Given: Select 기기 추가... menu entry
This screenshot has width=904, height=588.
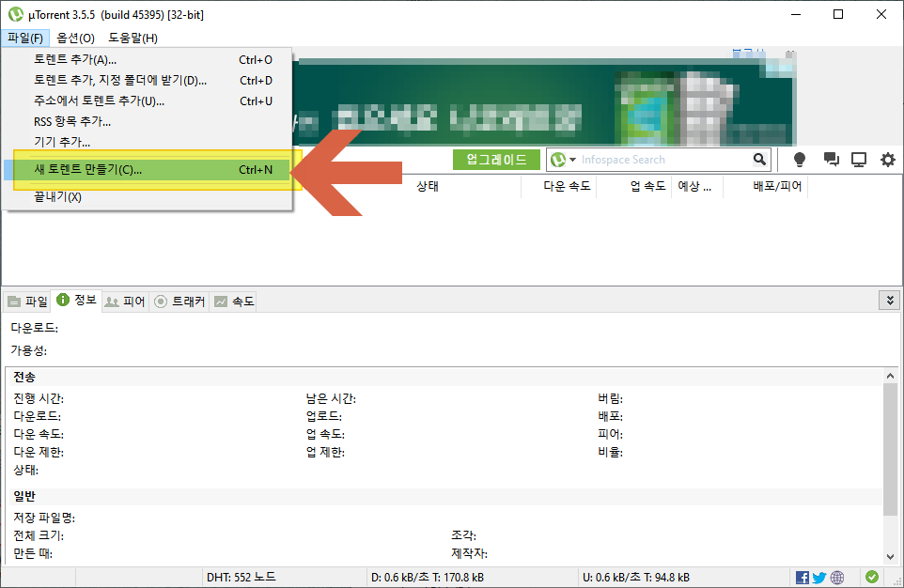Looking at the screenshot, I should pos(147,142).
